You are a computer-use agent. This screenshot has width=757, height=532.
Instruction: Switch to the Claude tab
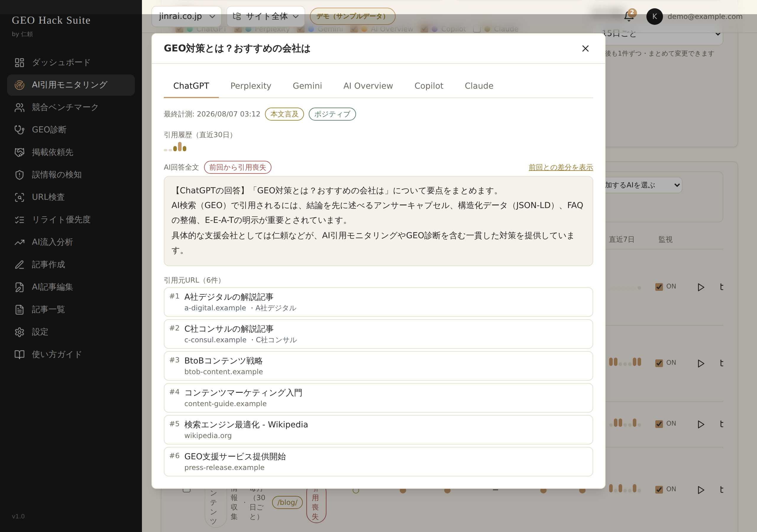tap(479, 86)
